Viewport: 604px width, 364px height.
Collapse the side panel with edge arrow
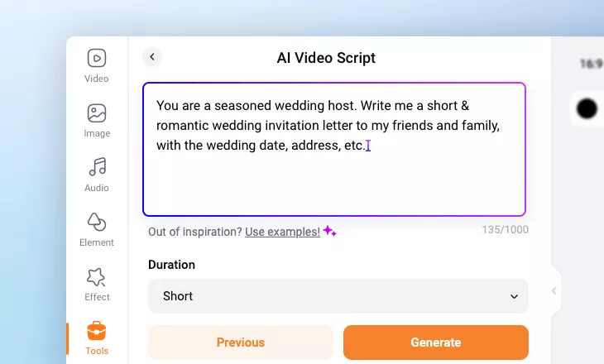point(554,290)
